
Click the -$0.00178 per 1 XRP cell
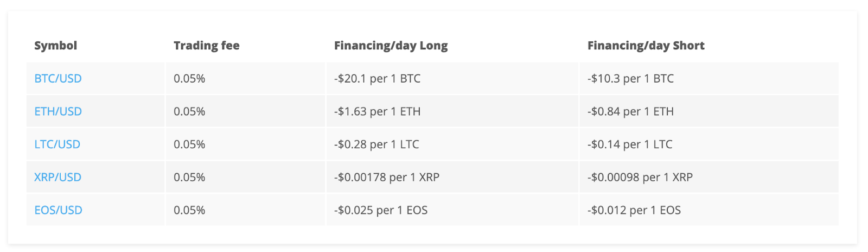click(386, 177)
